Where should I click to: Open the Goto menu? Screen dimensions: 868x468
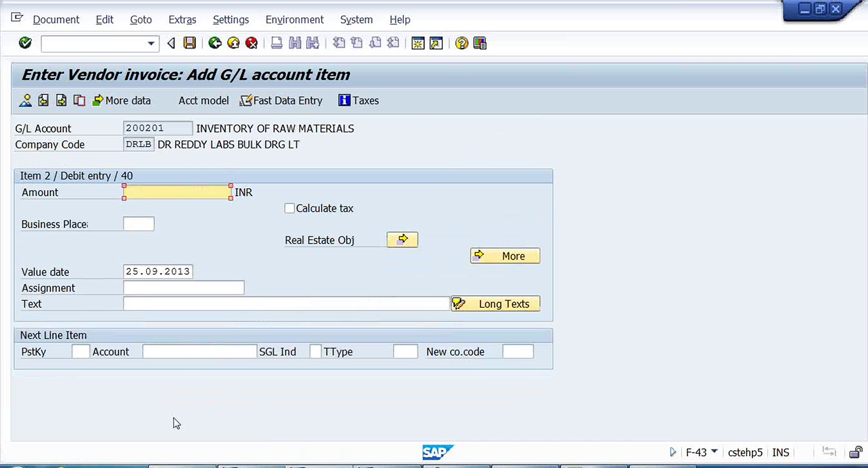141,20
